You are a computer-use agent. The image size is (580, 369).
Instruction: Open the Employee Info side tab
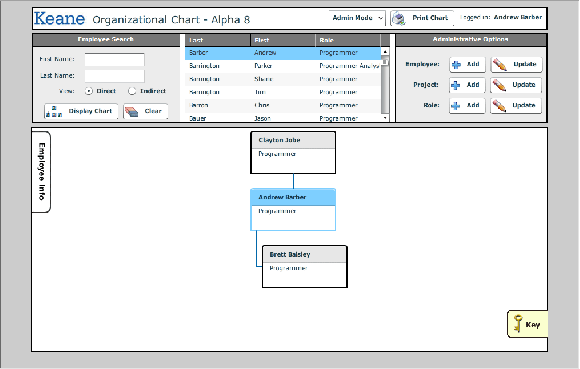coord(41,172)
